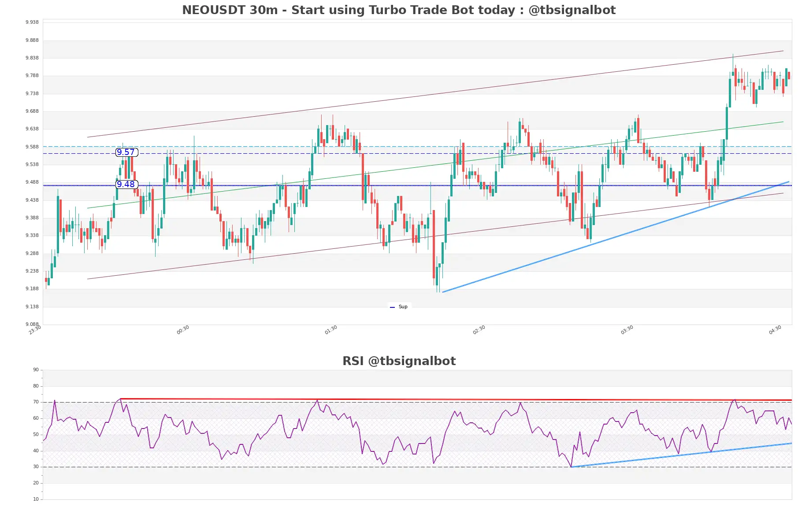Click the 9.138 price axis label
The image size is (798, 532).
[x=32, y=307]
